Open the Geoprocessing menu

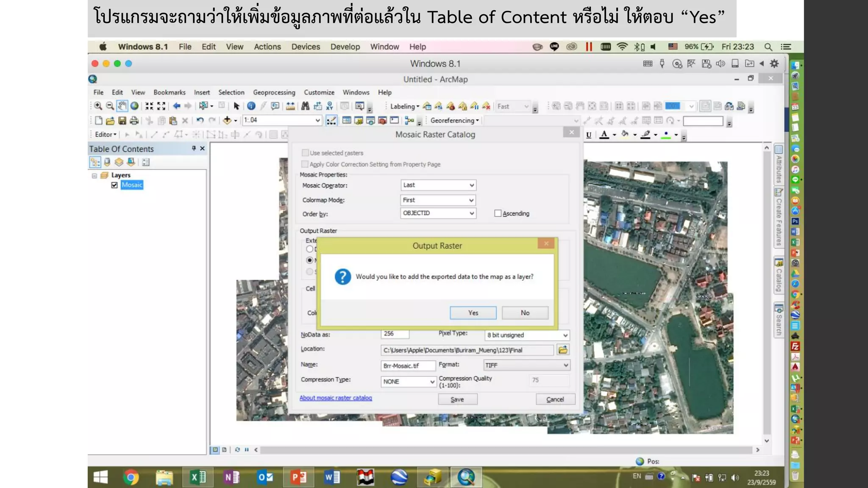click(274, 92)
